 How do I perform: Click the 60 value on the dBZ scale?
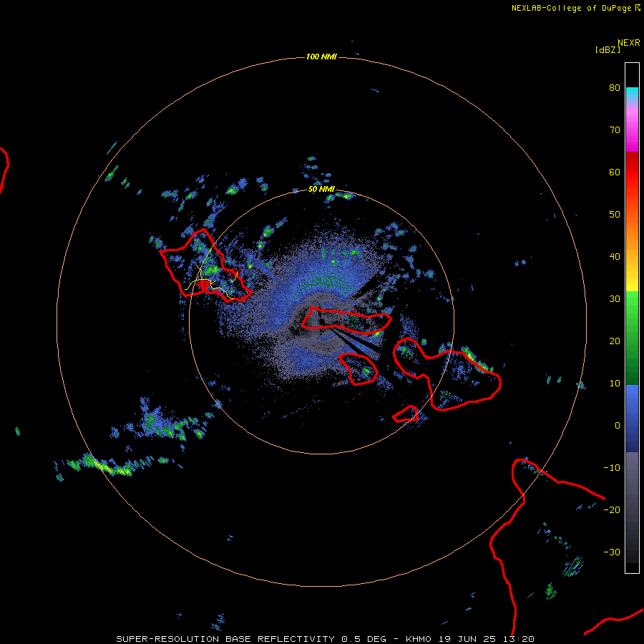click(615, 172)
